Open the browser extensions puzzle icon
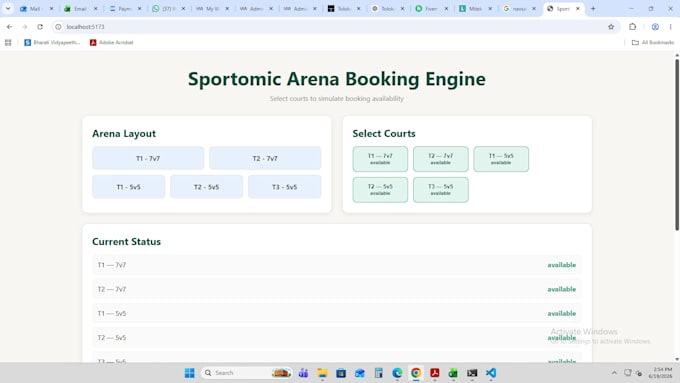The height and width of the screenshot is (383, 680). [632, 27]
